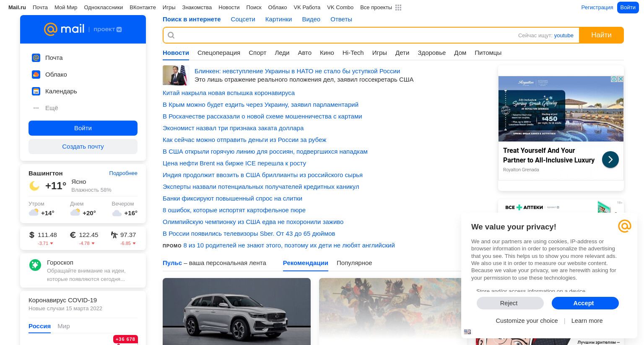Select the Видео search tab
The image size is (644, 345).
[311, 19]
